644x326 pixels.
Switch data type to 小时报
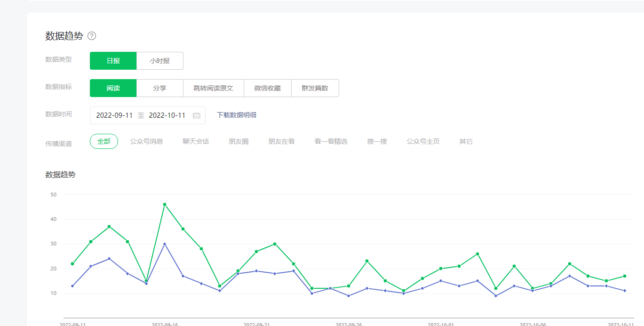(x=160, y=61)
